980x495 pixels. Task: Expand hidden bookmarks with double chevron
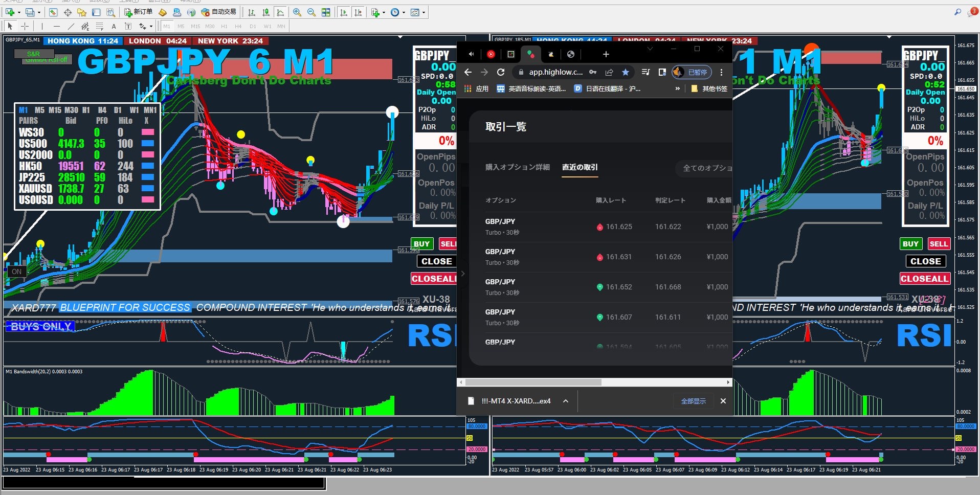pos(678,88)
